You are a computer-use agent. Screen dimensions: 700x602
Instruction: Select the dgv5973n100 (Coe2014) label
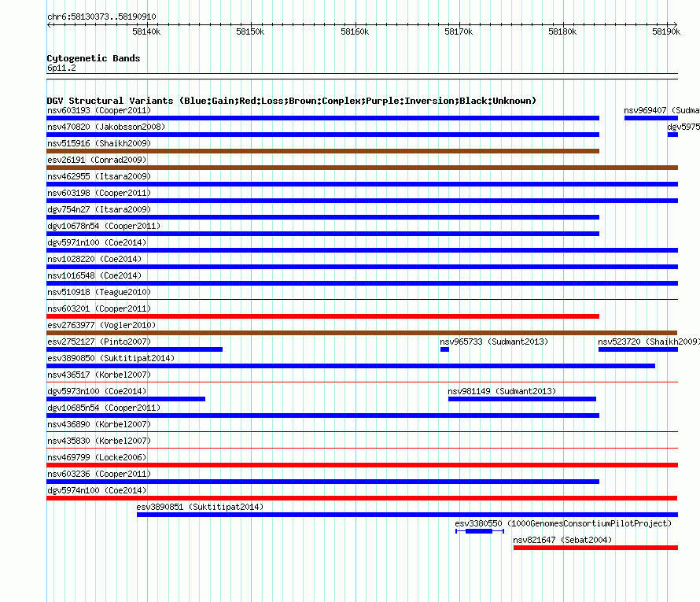pyautogui.click(x=97, y=391)
